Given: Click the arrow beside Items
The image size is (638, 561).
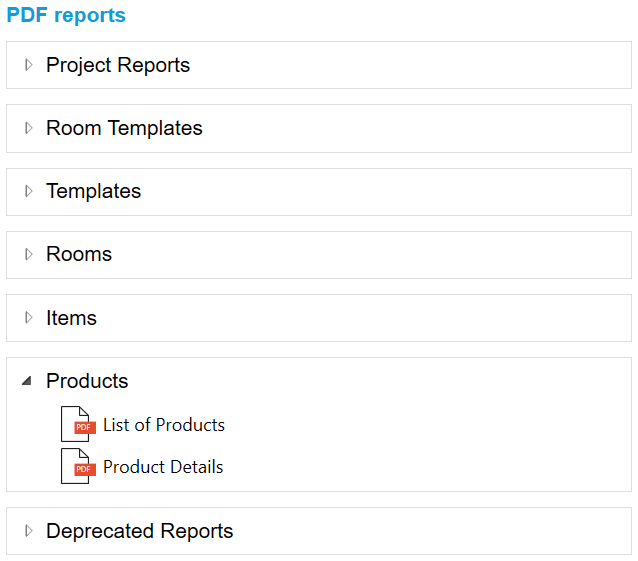Looking at the screenshot, I should click(x=28, y=318).
